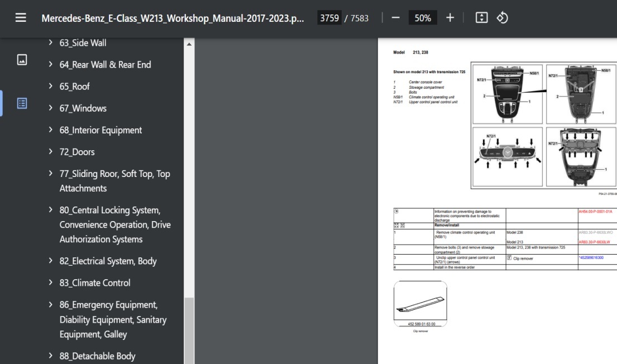
Task: Open the 65_Roof outline entry
Action: [74, 87]
